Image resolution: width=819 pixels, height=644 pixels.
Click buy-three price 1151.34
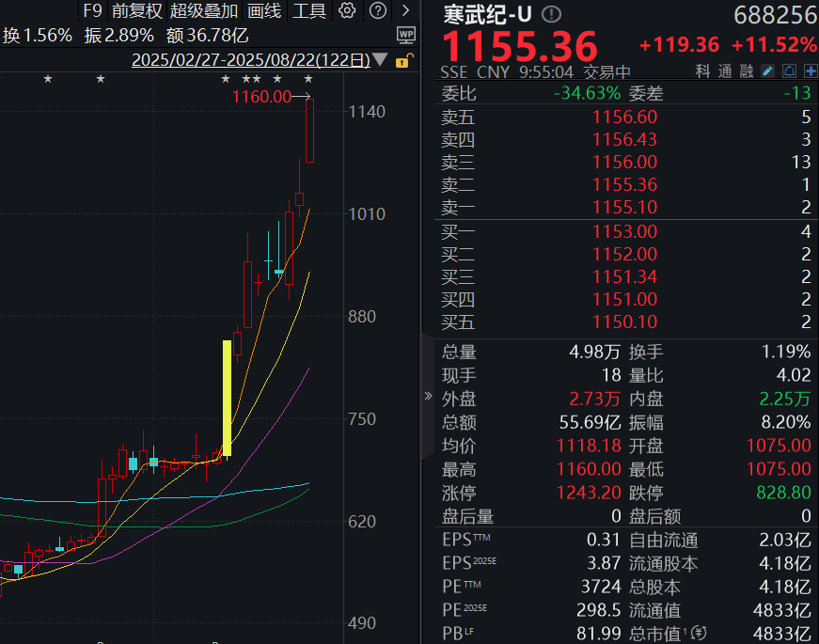[x=624, y=276]
